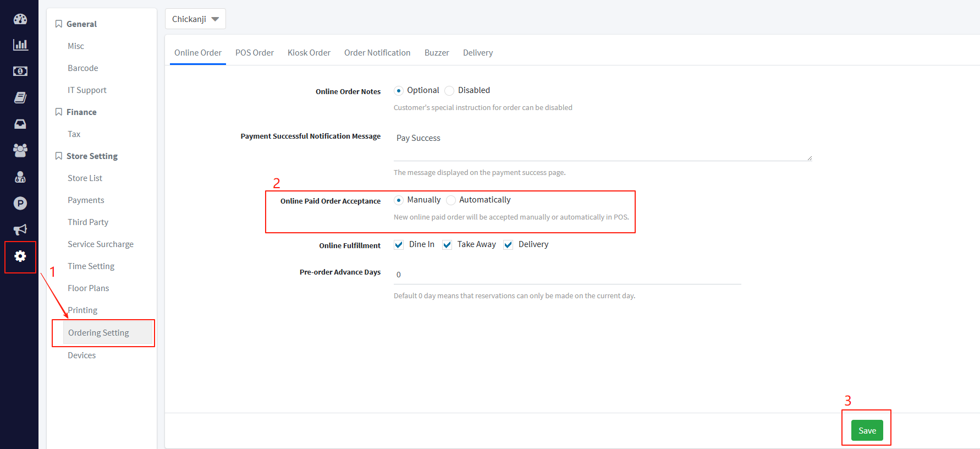Click the General bookmark icon

(x=59, y=24)
